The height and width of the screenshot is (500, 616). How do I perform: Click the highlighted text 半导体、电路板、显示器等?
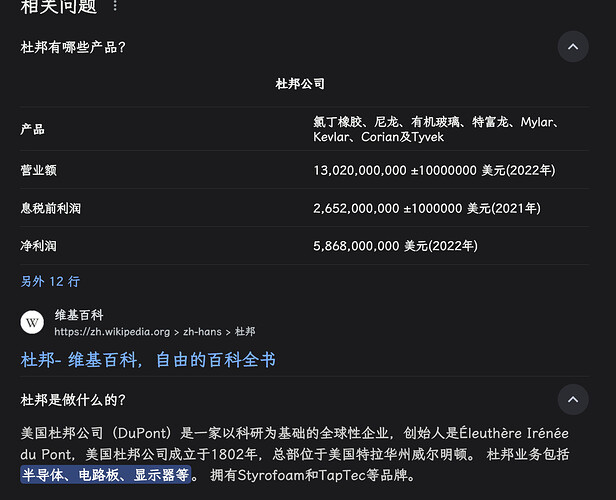pos(105,475)
